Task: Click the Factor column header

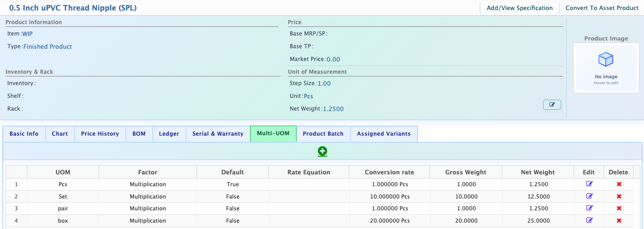Action: click(148, 172)
